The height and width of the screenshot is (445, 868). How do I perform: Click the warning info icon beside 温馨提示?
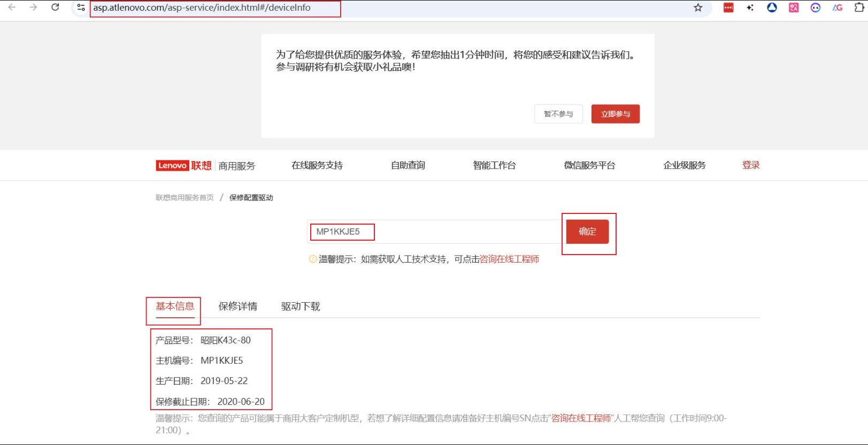tap(313, 259)
